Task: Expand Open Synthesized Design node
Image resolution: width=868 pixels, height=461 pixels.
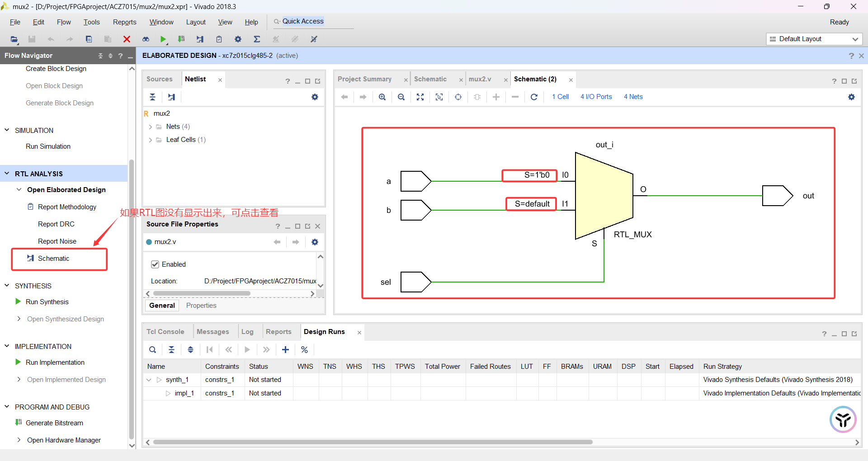Action: coord(19,319)
